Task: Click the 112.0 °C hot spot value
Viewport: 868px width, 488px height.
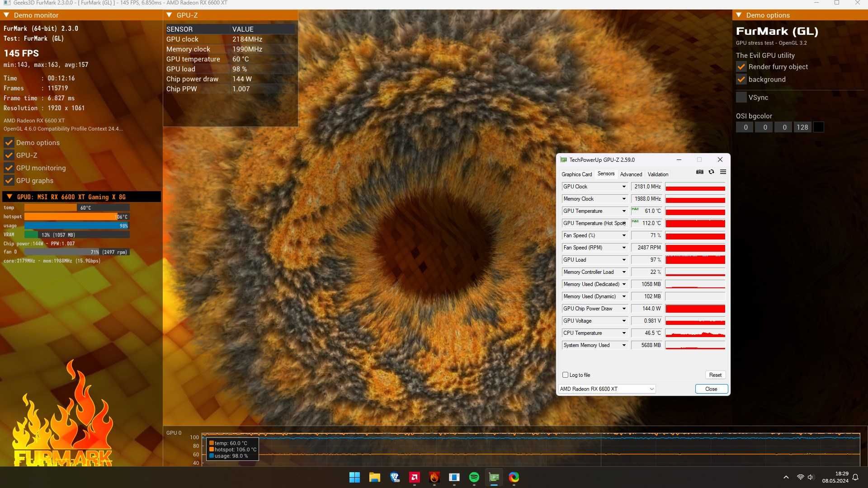Action: pos(647,223)
